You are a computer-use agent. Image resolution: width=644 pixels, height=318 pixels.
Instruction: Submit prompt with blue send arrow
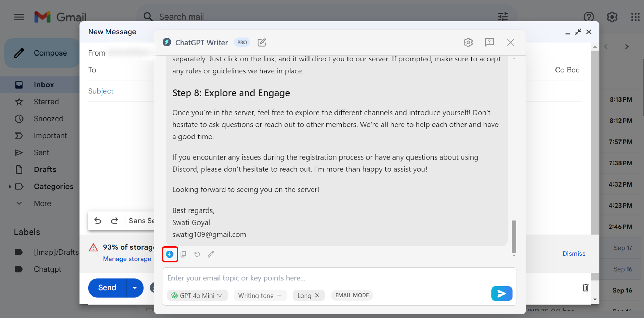pos(502,294)
